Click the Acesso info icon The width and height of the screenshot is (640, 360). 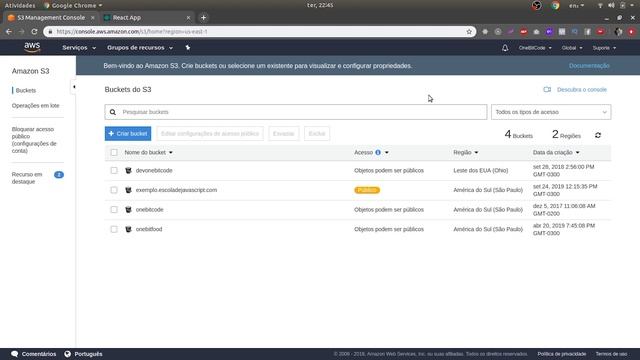pos(378,152)
